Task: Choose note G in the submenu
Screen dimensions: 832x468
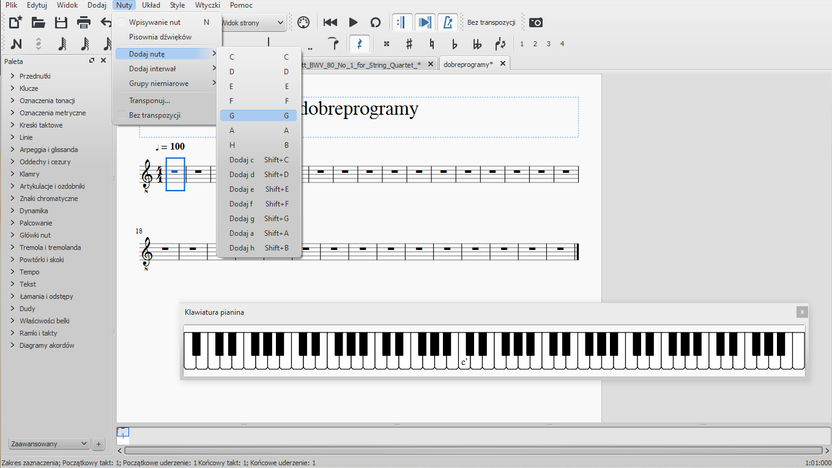Action: pos(258,116)
